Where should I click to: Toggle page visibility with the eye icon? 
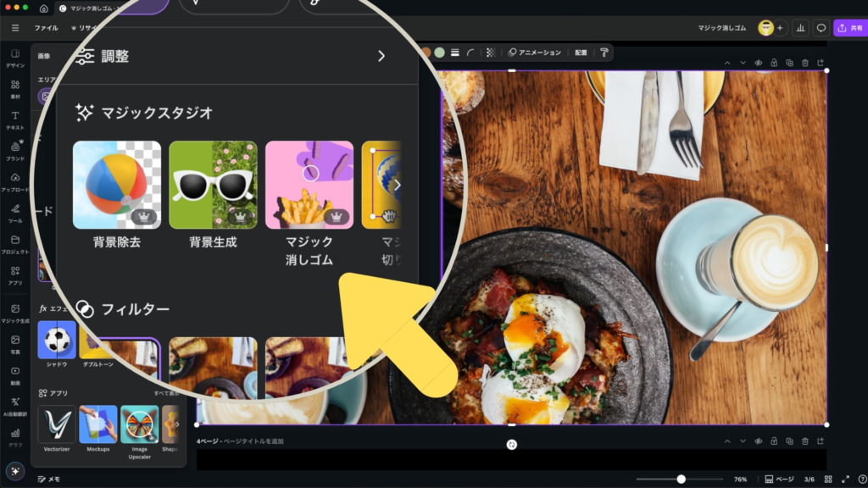point(759,63)
